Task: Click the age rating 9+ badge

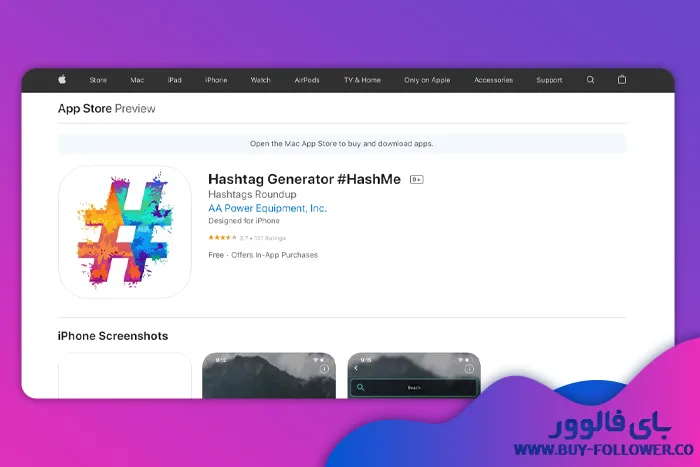Action: (x=417, y=179)
